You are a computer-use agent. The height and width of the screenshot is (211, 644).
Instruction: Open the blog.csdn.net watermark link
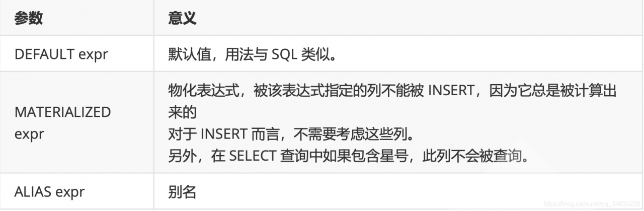click(x=591, y=204)
